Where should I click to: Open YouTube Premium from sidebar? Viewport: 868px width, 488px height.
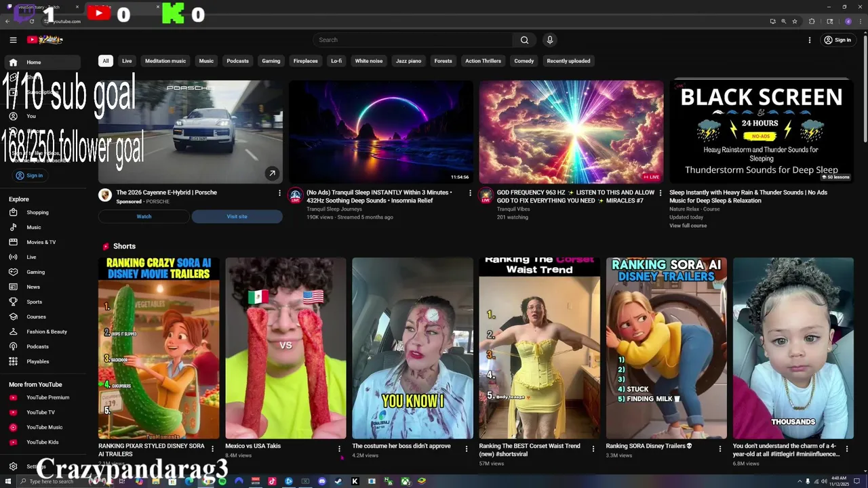coord(43,397)
